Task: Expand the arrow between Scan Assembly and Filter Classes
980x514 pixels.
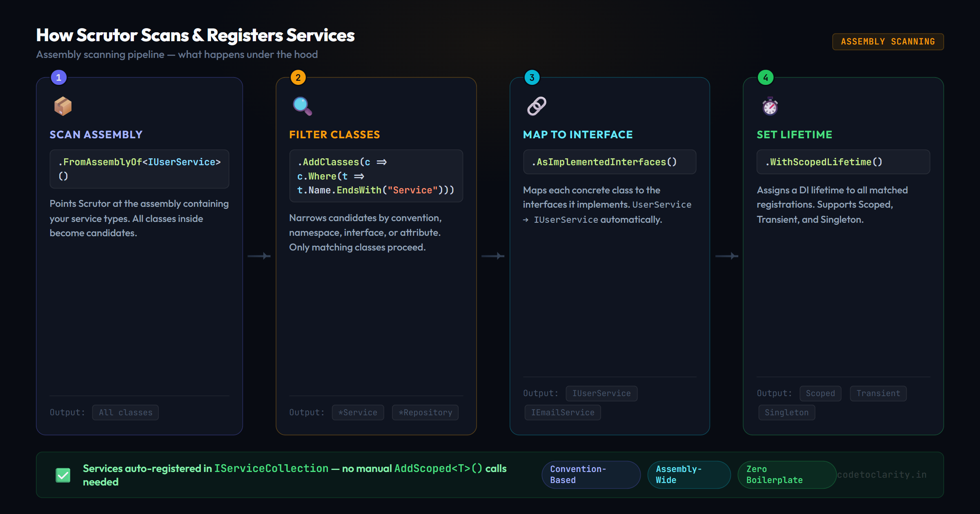Action: click(x=258, y=256)
